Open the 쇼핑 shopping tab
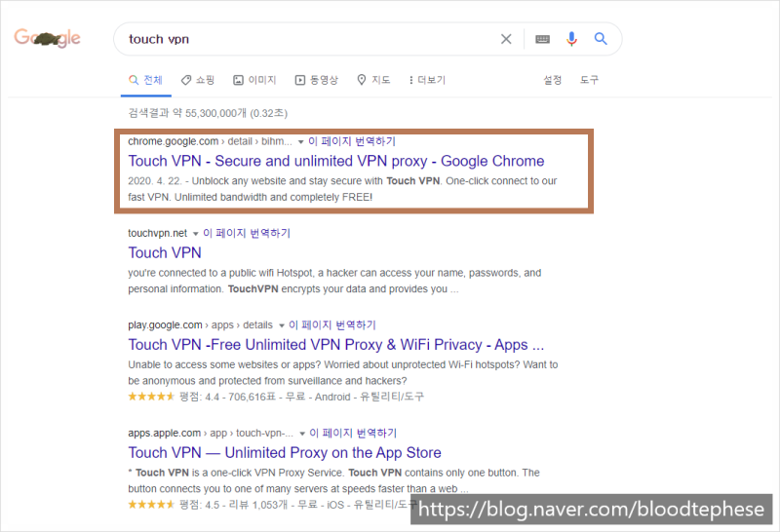The width and height of the screenshot is (780, 532). (198, 80)
